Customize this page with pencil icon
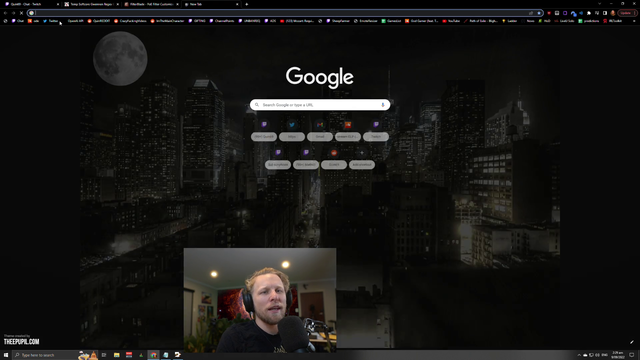This screenshot has height=360, width=640. tap(631, 342)
